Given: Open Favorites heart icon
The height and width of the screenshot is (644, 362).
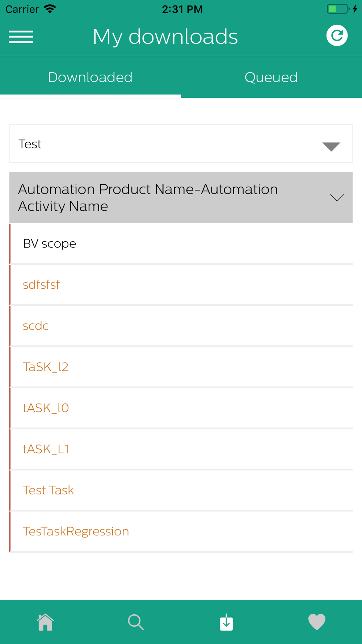Looking at the screenshot, I should point(317,622).
